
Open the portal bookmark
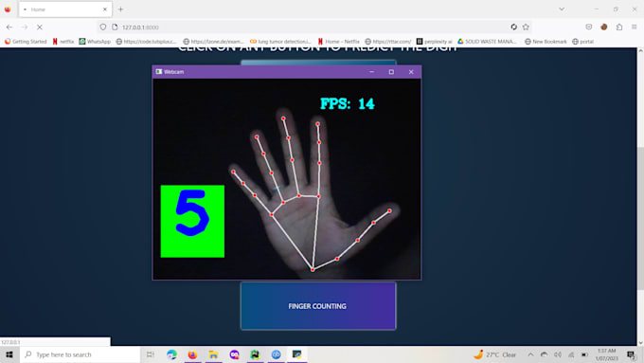click(x=582, y=42)
